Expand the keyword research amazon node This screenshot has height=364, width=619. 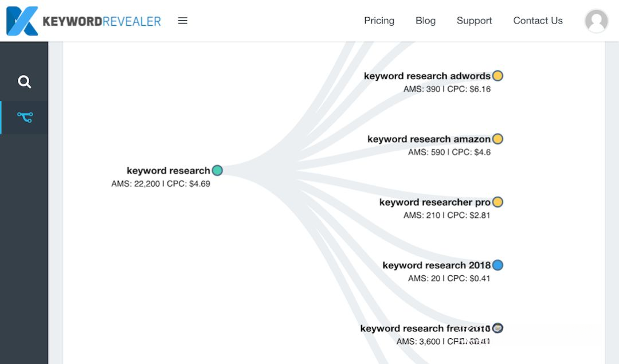coord(497,139)
